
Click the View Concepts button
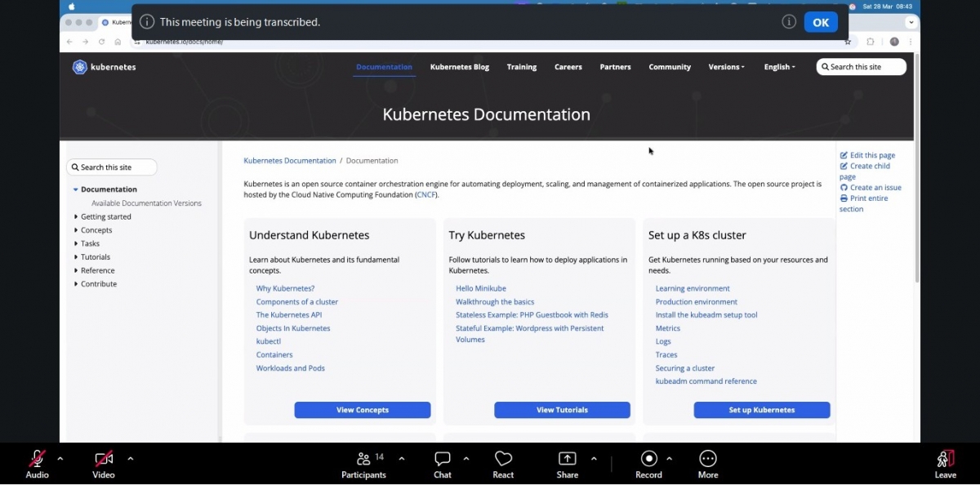(362, 410)
